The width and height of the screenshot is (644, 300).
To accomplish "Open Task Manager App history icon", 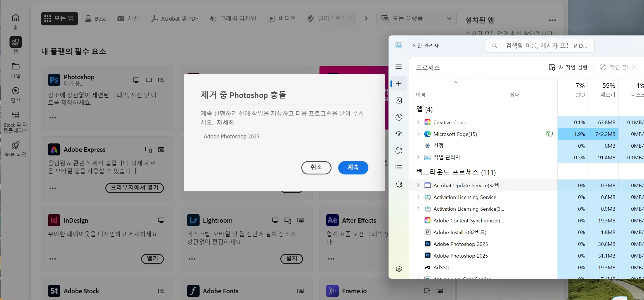I will pos(399,117).
